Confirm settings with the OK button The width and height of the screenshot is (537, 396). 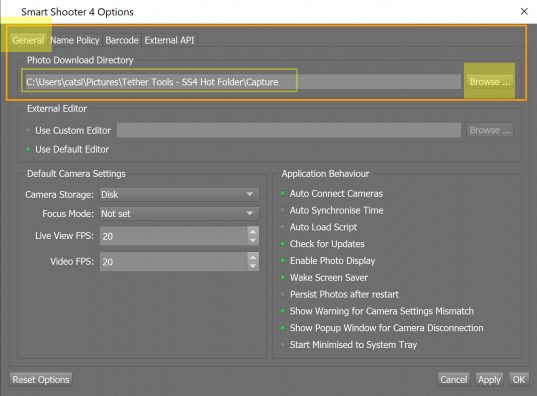[x=519, y=379]
